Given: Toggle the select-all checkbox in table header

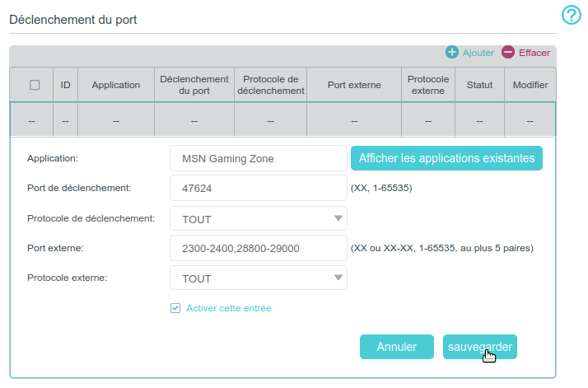Looking at the screenshot, I should point(35,85).
